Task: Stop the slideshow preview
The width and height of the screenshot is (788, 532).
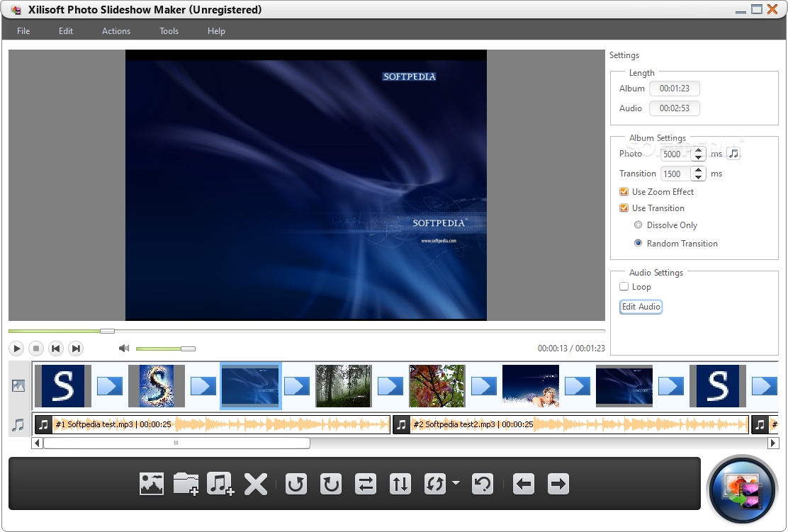Action: [x=36, y=348]
